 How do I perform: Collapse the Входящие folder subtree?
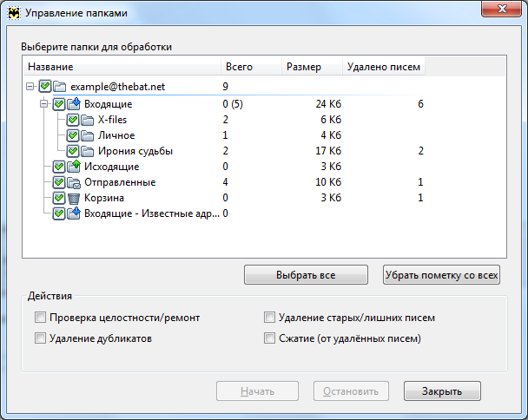[43, 103]
